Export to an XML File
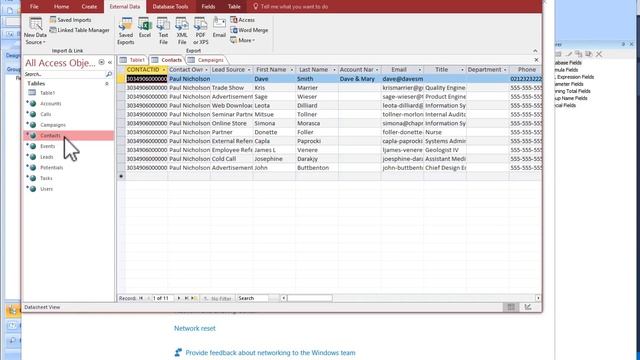Image resolution: width=640 pixels, height=360 pixels. click(182, 31)
